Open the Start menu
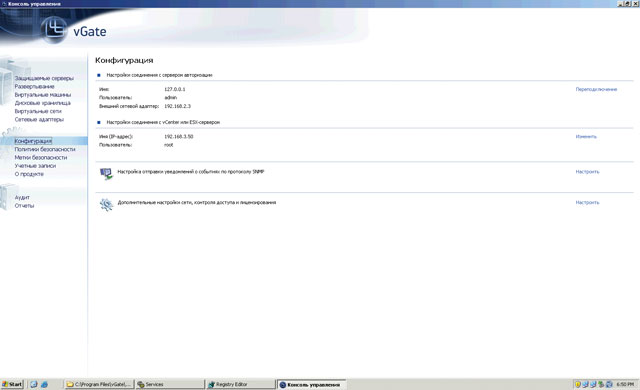The image size is (640, 390). click(12, 384)
